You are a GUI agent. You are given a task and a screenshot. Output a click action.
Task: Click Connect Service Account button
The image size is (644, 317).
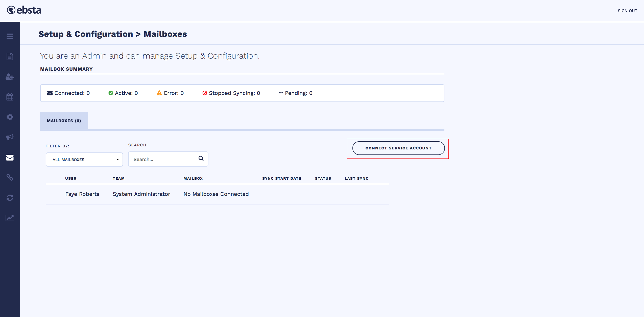click(x=398, y=148)
